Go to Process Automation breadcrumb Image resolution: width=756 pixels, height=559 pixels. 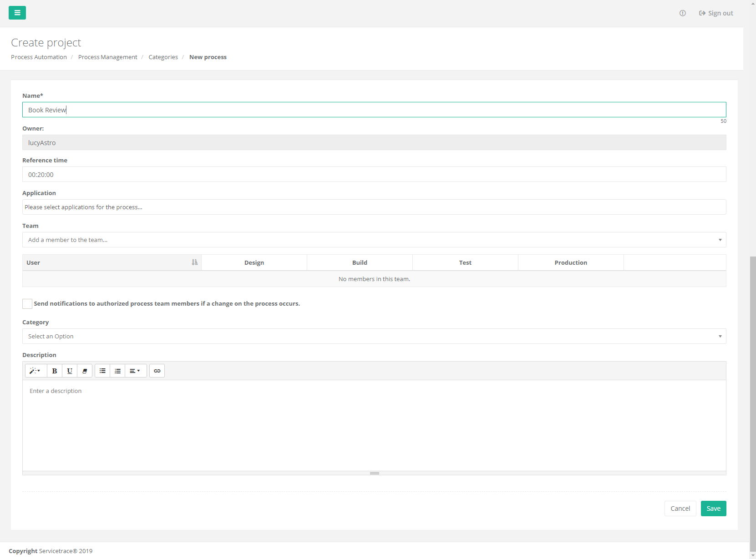39,57
